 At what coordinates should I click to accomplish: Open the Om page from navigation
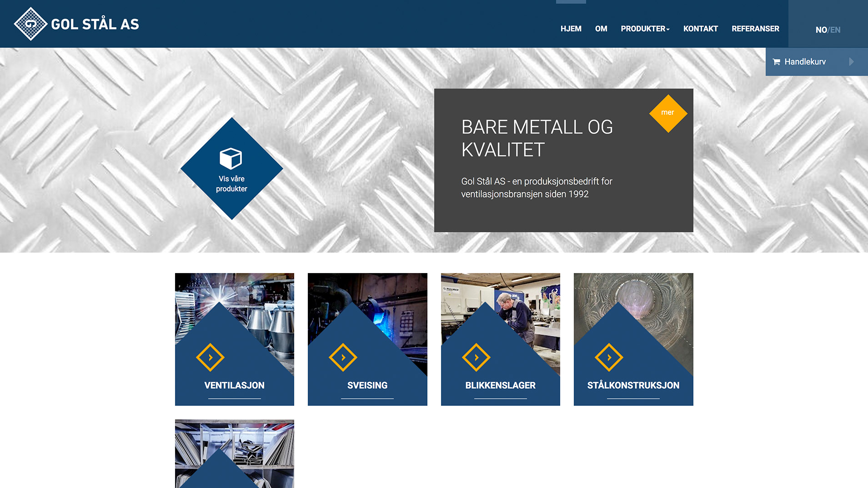601,29
